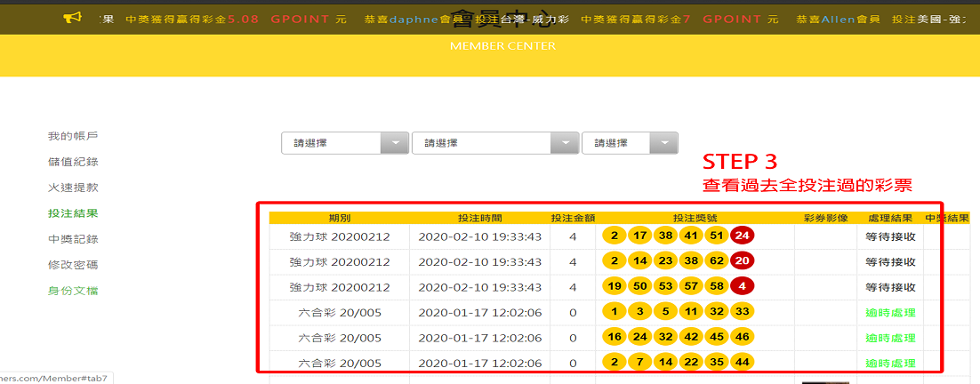The image size is (980, 384).
Task: Click yellow ball number 11
Action: [x=690, y=313]
